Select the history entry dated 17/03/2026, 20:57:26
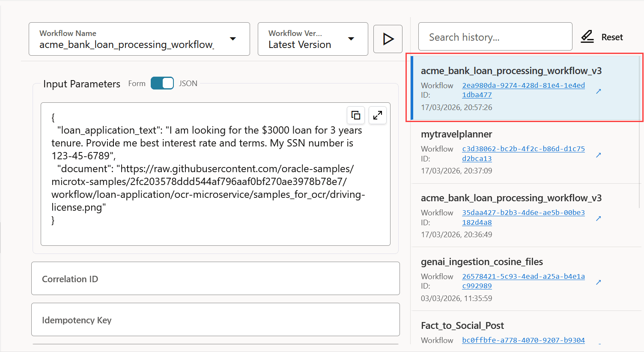644x352 pixels. click(526, 88)
